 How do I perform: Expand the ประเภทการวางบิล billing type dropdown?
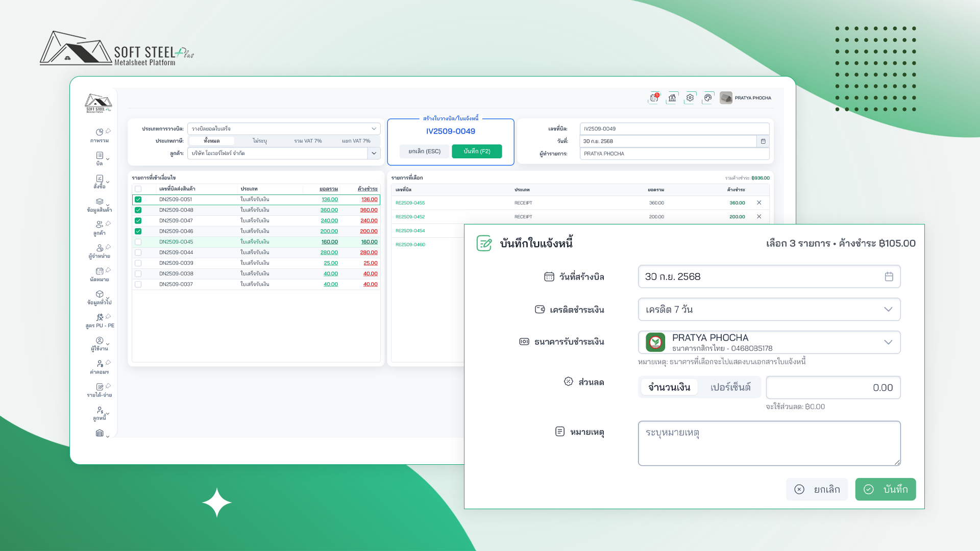coord(284,129)
